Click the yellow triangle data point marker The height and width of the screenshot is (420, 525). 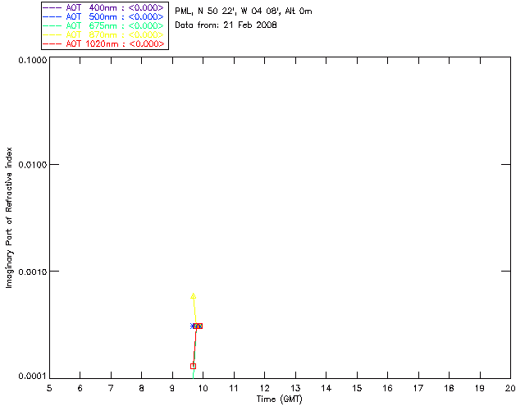coord(194,296)
